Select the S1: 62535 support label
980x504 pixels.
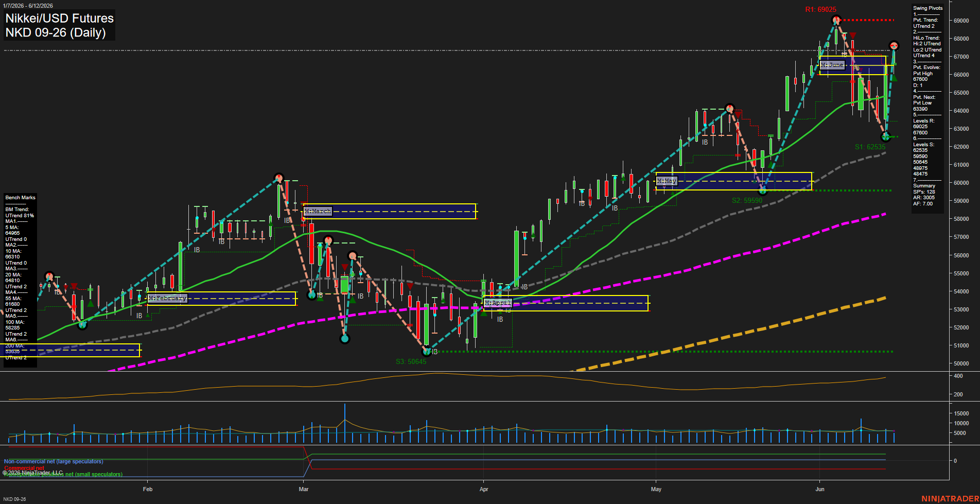coord(870,147)
